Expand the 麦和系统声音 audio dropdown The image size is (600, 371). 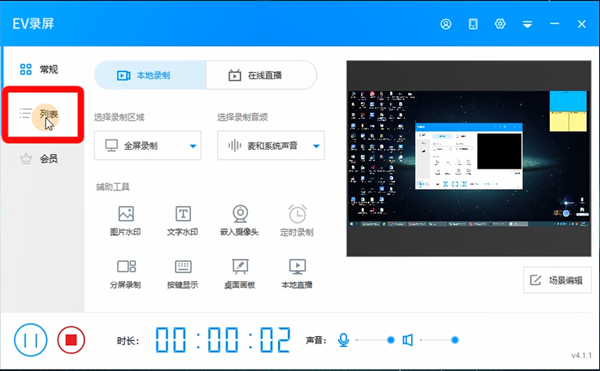(x=271, y=146)
